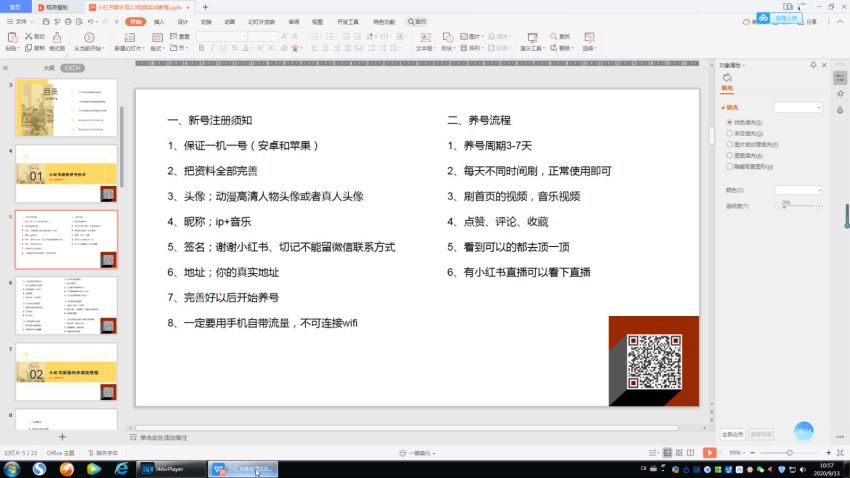Screen dimensions: 850x478
Task: Add a new slide with plus button
Action: click(x=62, y=437)
